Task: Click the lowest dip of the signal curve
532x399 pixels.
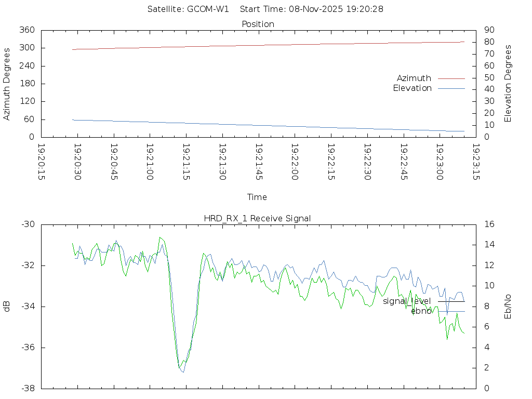Action: coord(182,371)
